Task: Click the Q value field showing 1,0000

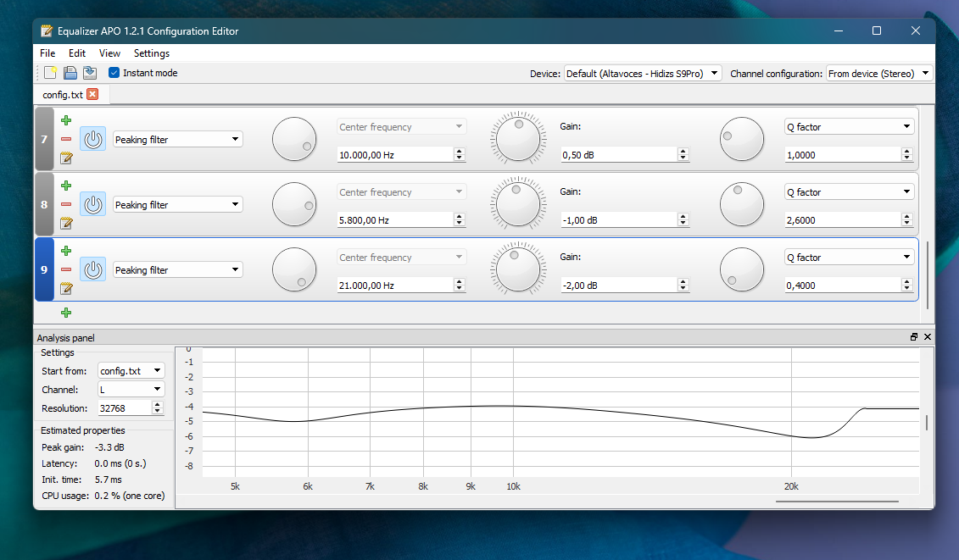Action: (843, 155)
